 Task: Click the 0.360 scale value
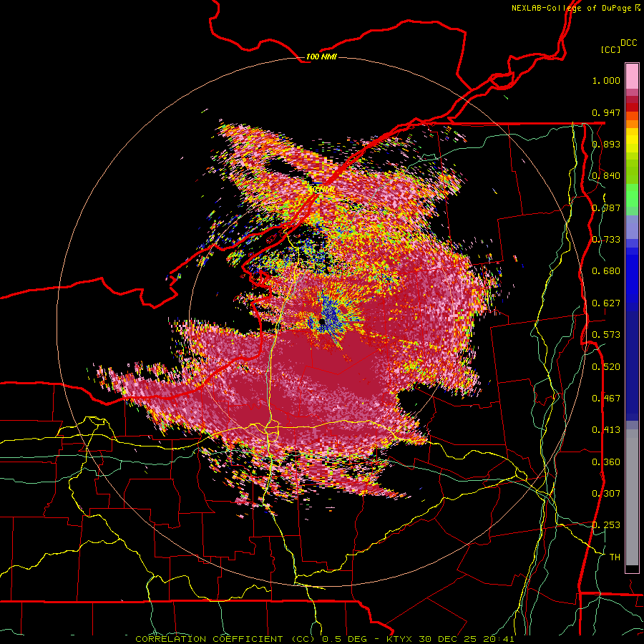(x=606, y=462)
